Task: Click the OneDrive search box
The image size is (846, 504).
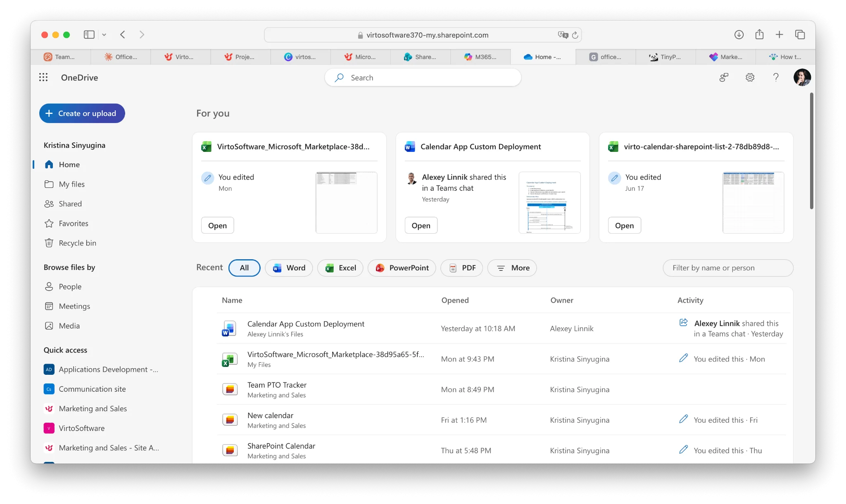Action: point(423,78)
